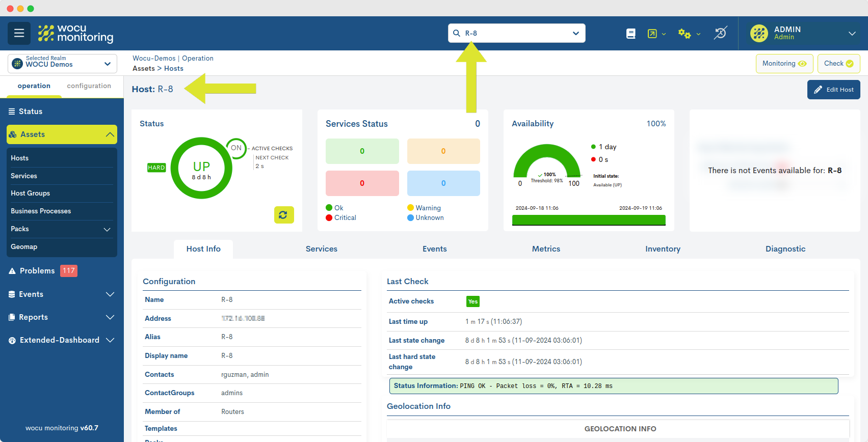Click the green availability timeline bar

click(589, 220)
